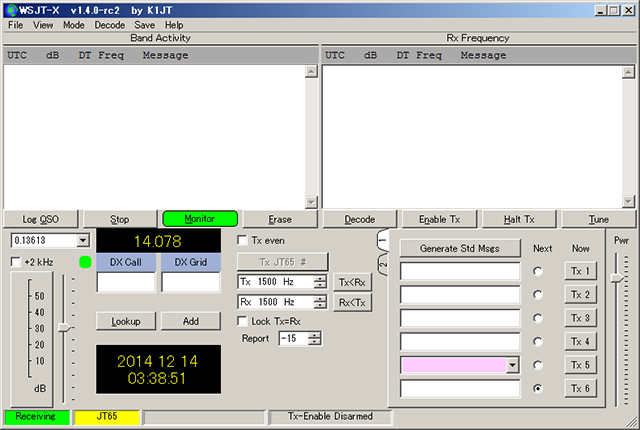Select the Next radio button for Tx 6
The image size is (640, 430).
[x=538, y=388]
